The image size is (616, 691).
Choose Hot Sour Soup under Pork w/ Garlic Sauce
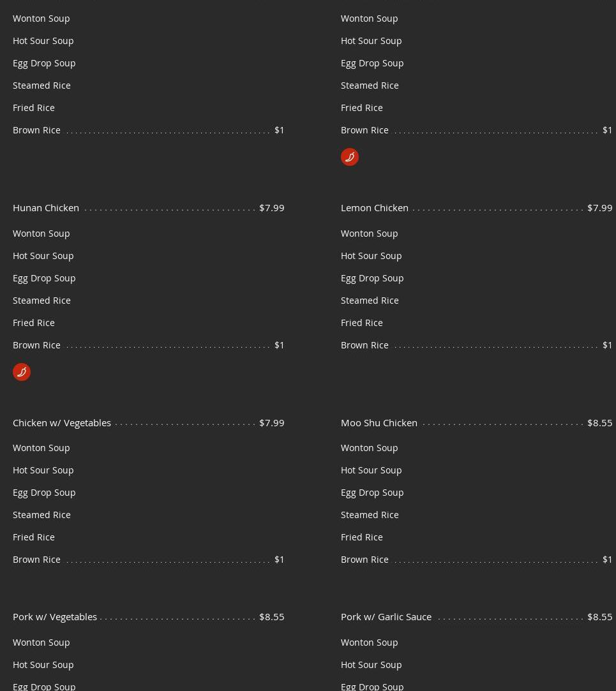(x=372, y=664)
